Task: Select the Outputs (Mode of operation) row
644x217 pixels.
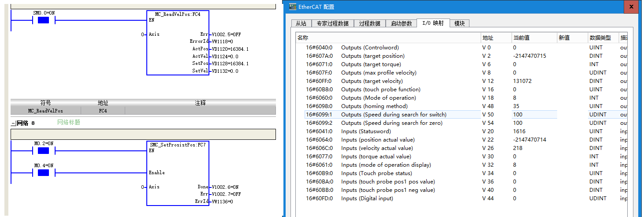Action: tap(462, 98)
